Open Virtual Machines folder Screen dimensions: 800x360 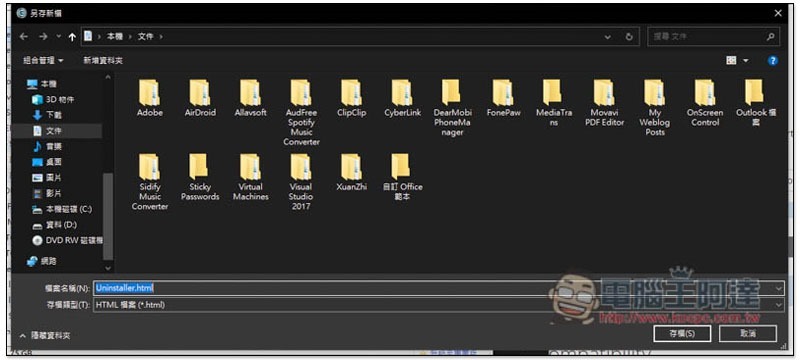(251, 177)
